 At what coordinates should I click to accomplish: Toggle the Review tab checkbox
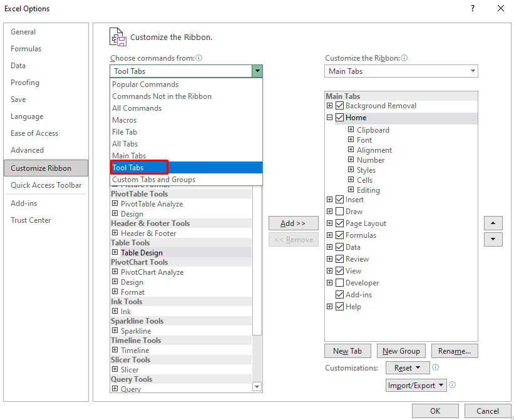(339, 259)
